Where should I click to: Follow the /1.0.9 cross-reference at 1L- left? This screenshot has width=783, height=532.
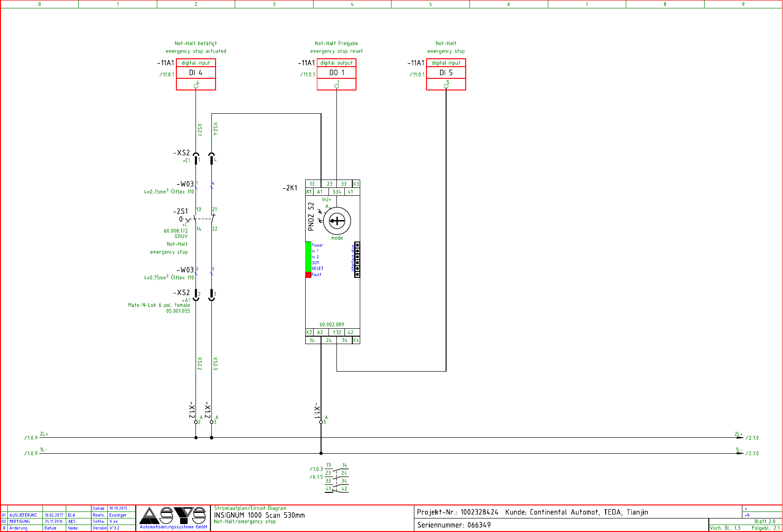click(31, 453)
